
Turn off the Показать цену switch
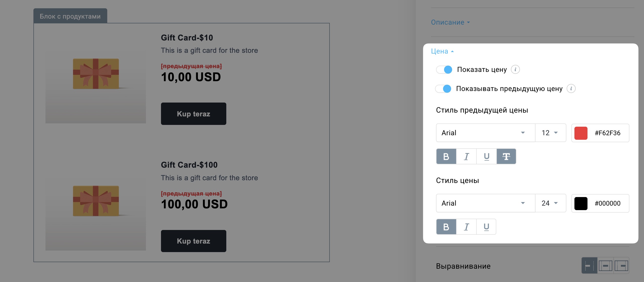pyautogui.click(x=444, y=69)
